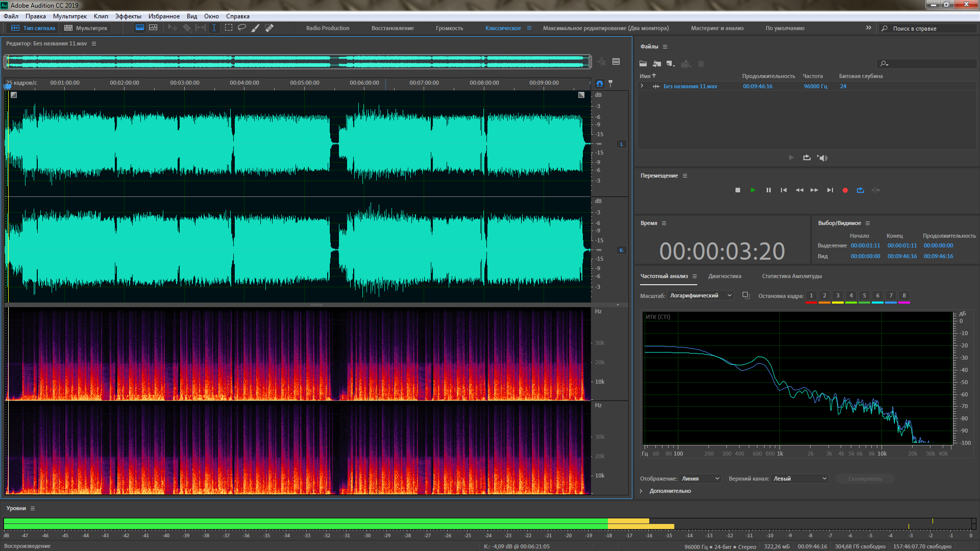Open the Время panel menu

pyautogui.click(x=664, y=223)
